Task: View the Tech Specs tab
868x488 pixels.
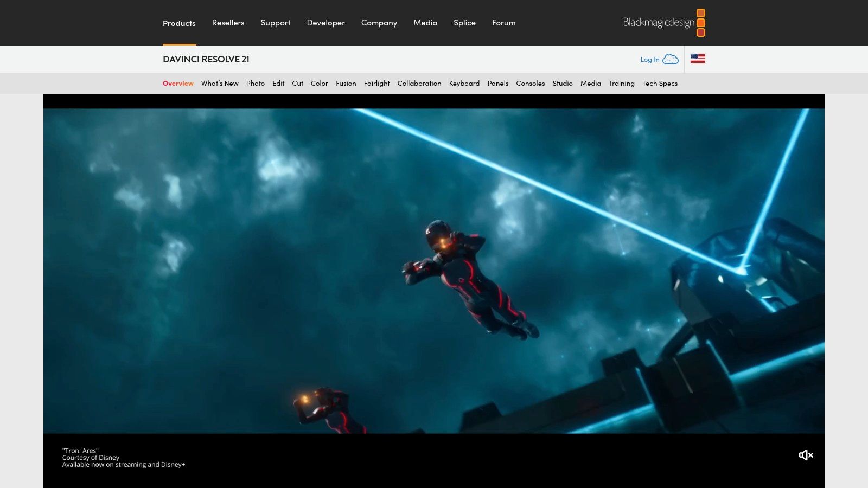Action: [x=660, y=84]
